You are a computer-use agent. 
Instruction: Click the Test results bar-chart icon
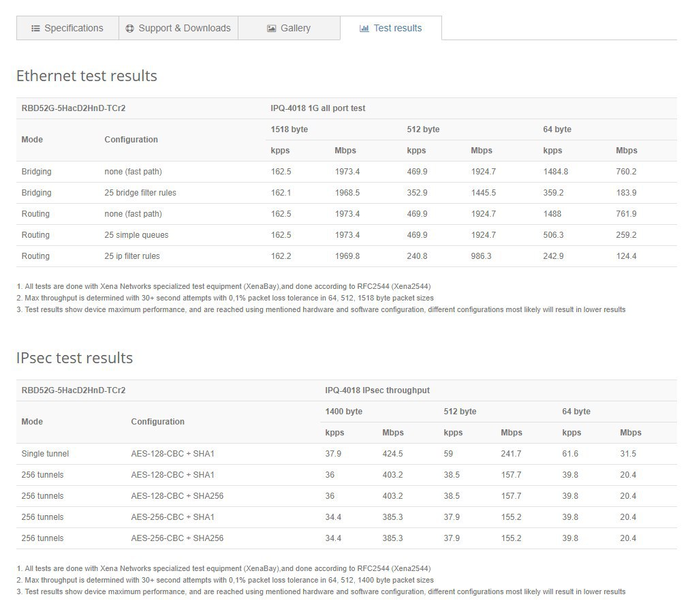[x=364, y=28]
